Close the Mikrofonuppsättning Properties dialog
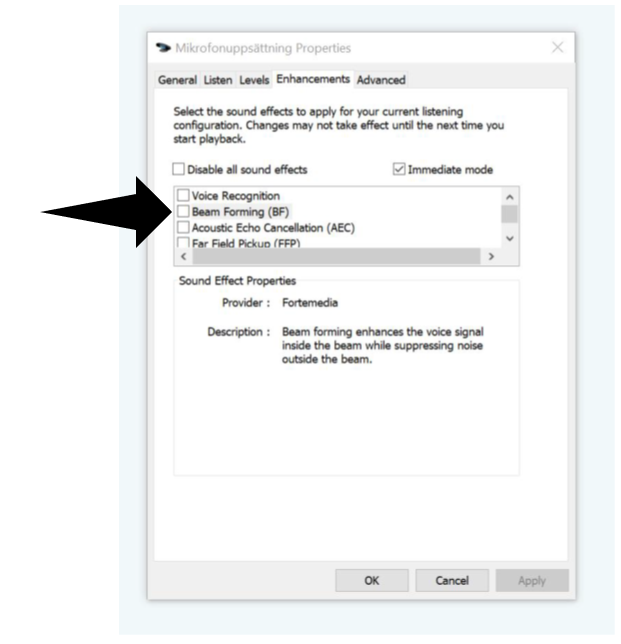Viewport: 621px width, 644px height. pos(557,47)
